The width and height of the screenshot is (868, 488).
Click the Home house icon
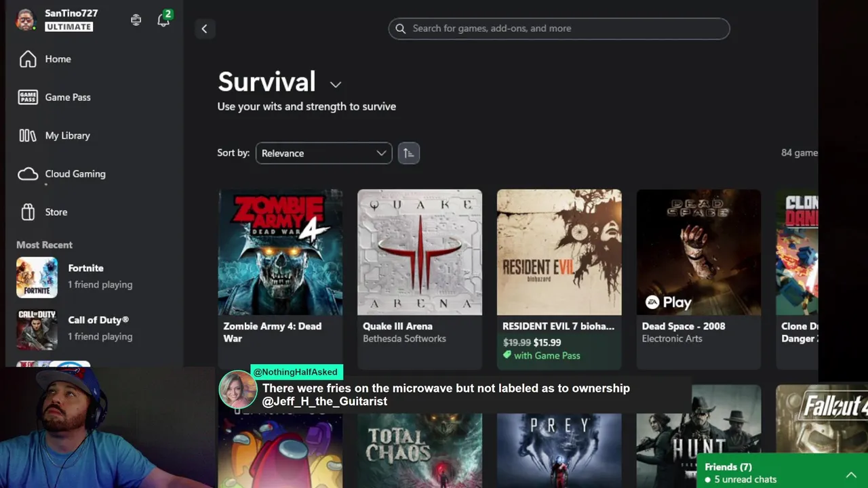[x=28, y=59]
